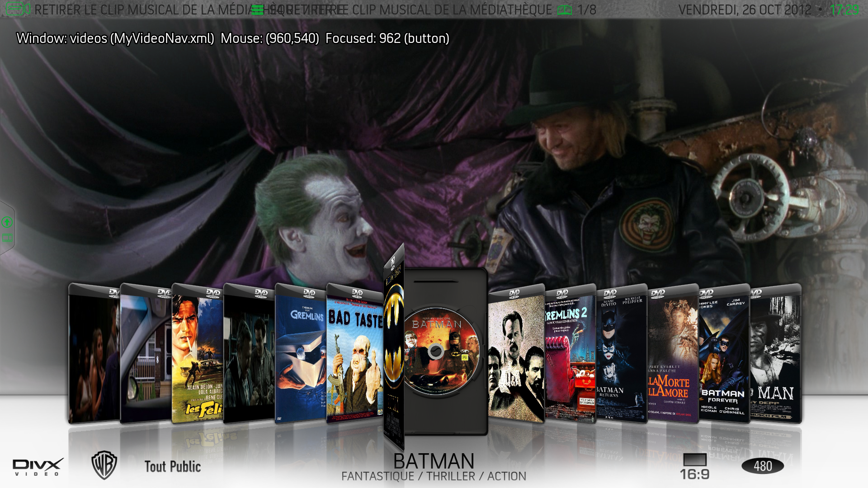
Task: Select the first DVD cover in the row
Action: pos(94,353)
